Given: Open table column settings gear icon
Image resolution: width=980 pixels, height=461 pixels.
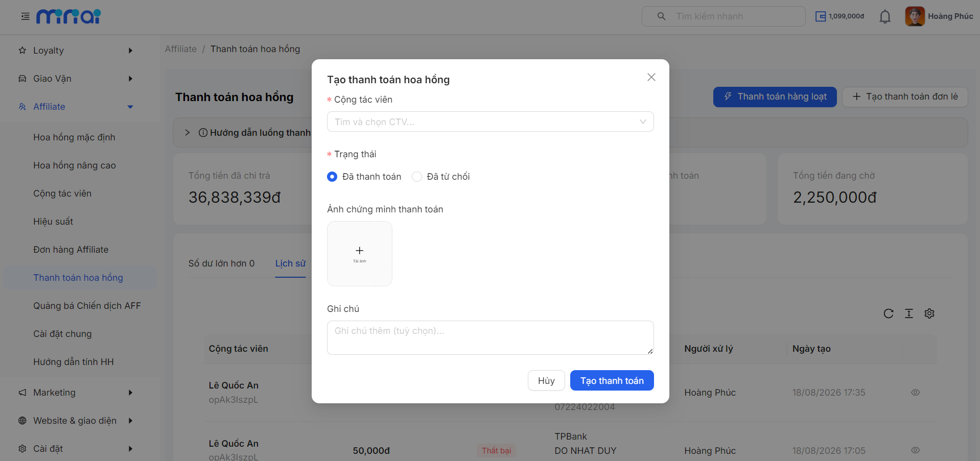Looking at the screenshot, I should [x=929, y=313].
